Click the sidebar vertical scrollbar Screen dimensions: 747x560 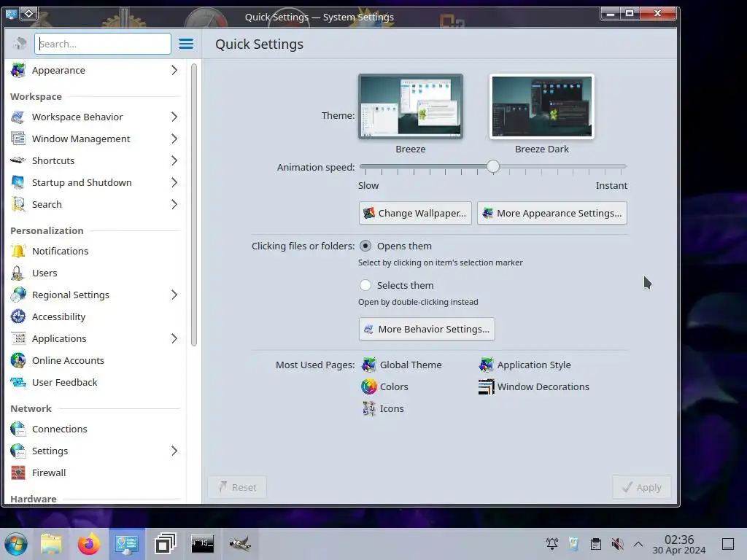[194, 205]
